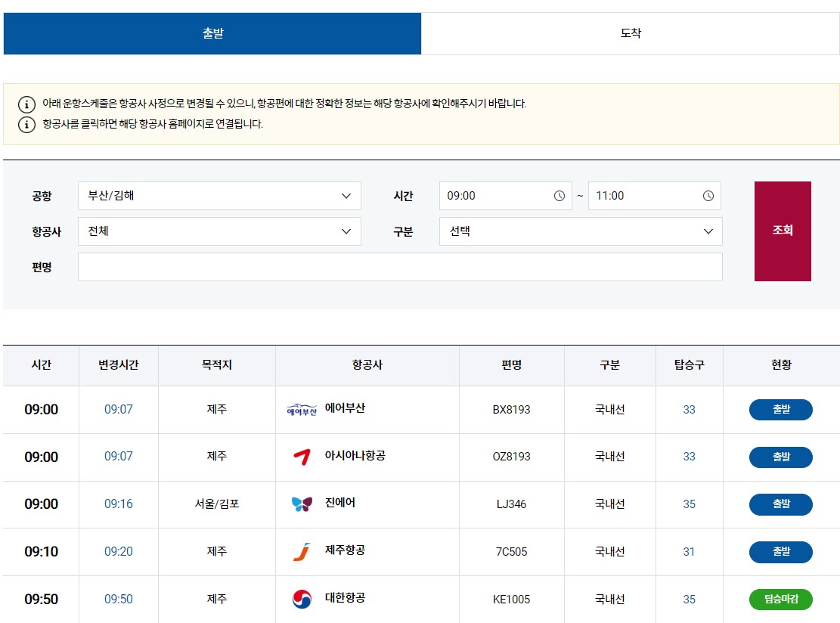Select flight number LJ346 cell
840x623 pixels.
[x=512, y=504]
